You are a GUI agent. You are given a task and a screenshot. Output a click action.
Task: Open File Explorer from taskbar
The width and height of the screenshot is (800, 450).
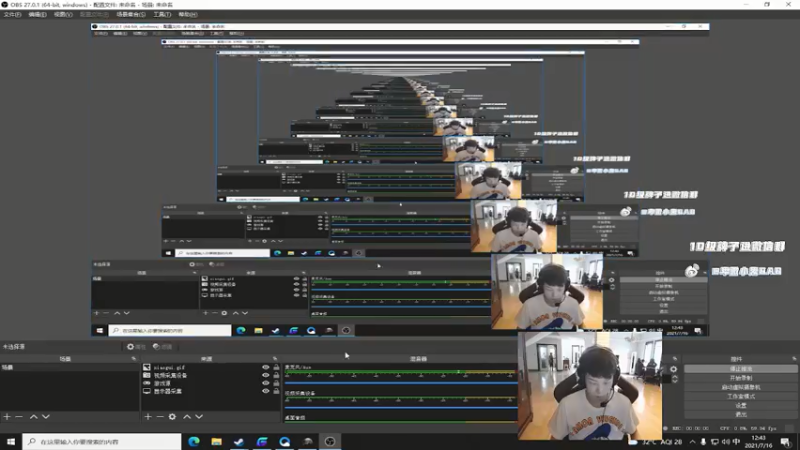pyautogui.click(x=216, y=441)
